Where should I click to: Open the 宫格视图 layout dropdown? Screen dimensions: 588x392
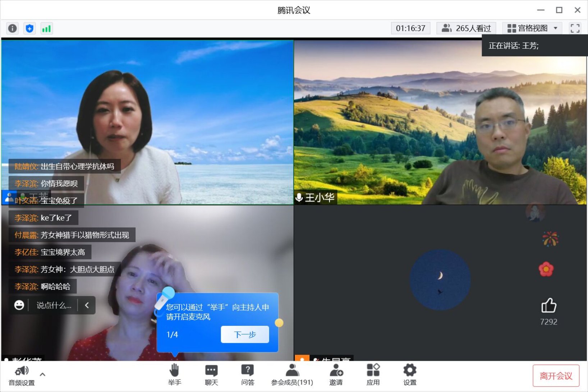tap(532, 28)
